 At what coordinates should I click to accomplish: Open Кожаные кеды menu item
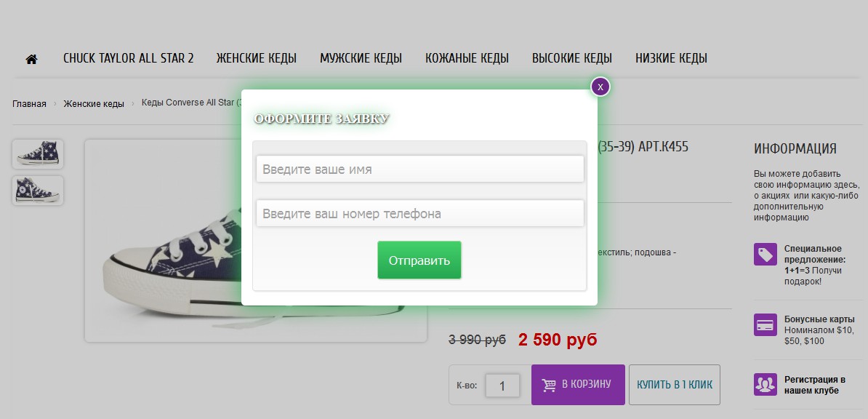tap(467, 58)
